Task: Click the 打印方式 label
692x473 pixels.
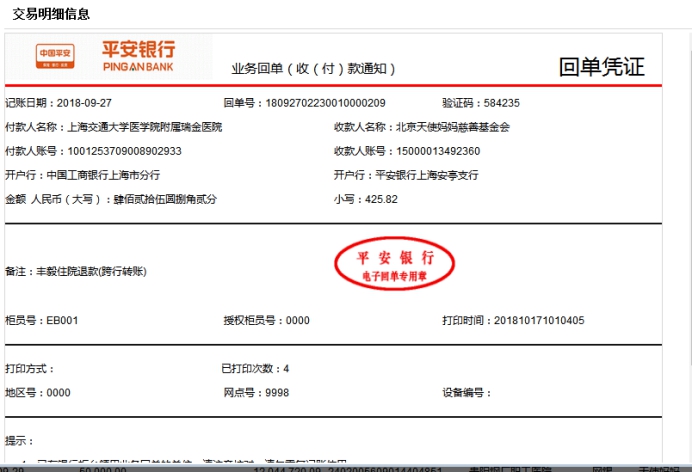Action: click(x=30, y=368)
